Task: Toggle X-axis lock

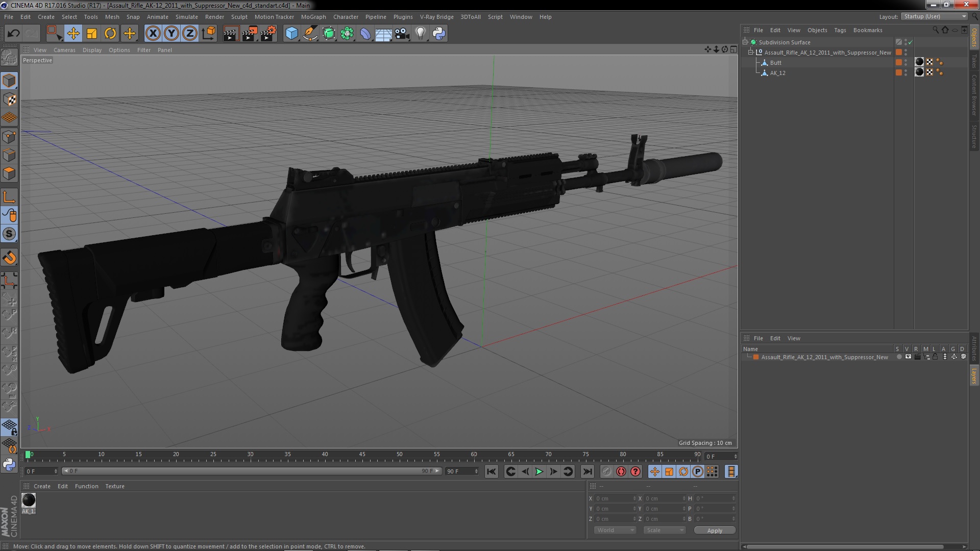Action: point(153,34)
